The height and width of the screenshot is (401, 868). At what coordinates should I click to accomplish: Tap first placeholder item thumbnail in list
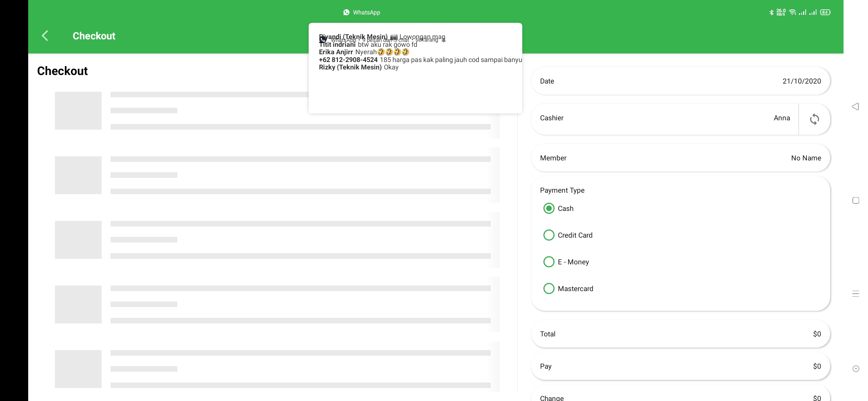pos(78,111)
